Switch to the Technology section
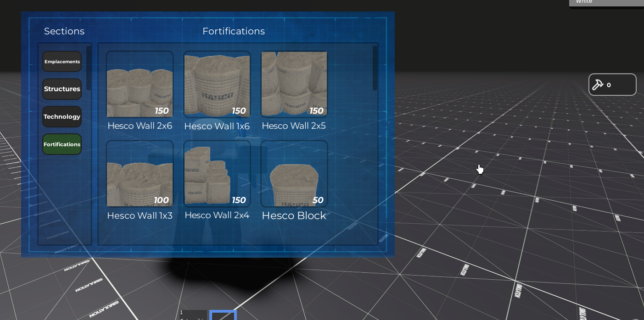The height and width of the screenshot is (320, 644). (62, 116)
